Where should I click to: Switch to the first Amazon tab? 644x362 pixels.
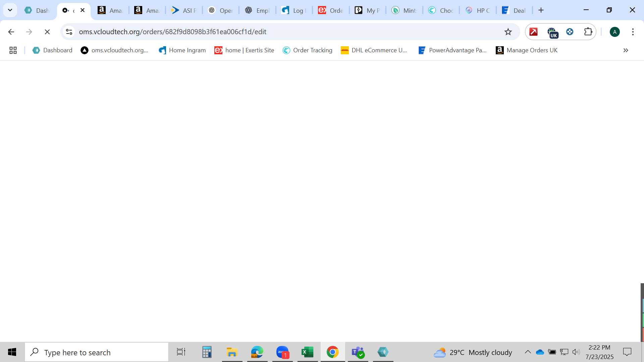pos(110,10)
